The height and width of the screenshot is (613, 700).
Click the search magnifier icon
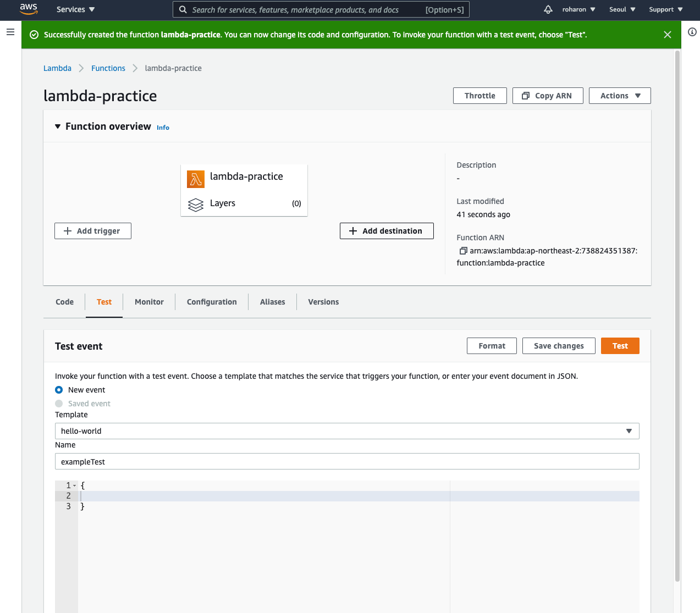pyautogui.click(x=183, y=9)
